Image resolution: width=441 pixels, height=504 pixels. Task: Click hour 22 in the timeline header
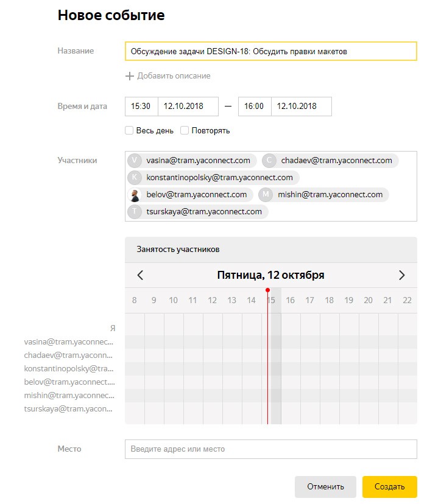(x=407, y=300)
